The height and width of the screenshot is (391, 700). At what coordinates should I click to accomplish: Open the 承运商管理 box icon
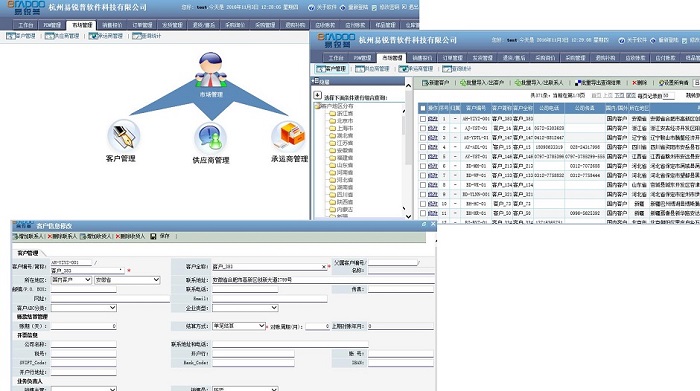coord(288,136)
